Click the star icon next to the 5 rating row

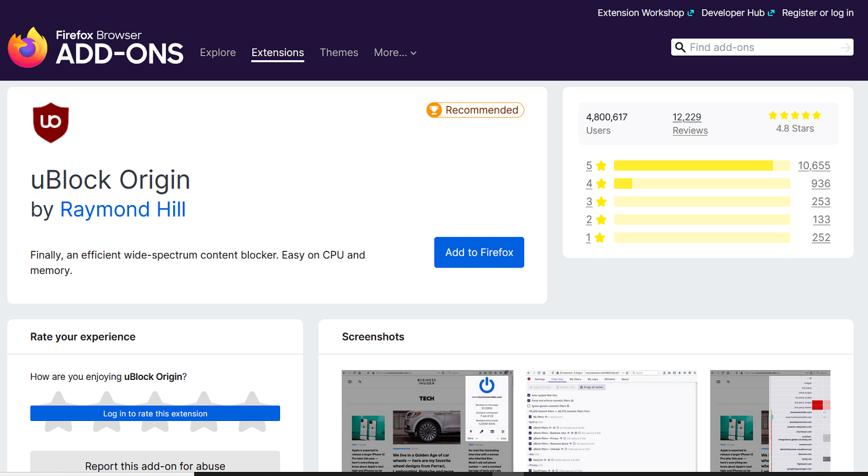600,165
